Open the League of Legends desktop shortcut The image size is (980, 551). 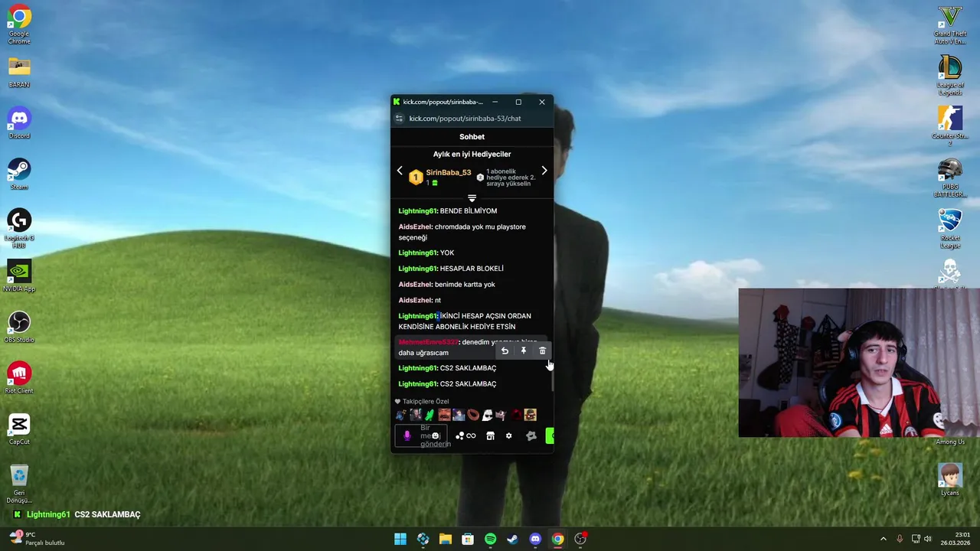coord(950,75)
